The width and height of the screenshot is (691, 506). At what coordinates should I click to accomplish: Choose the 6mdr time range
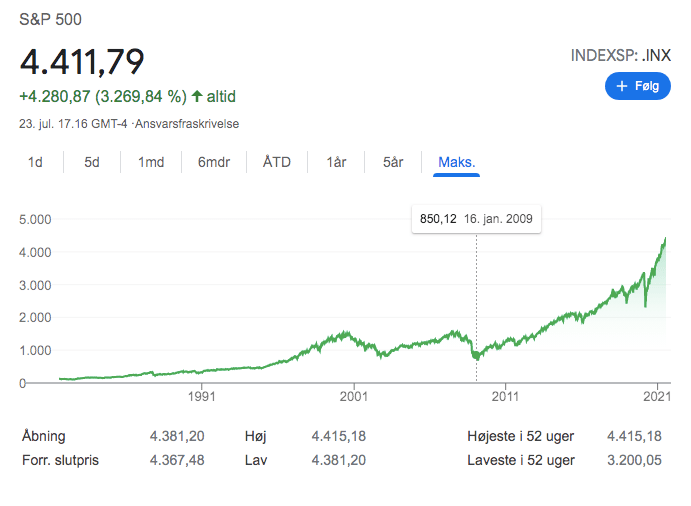[x=214, y=162]
